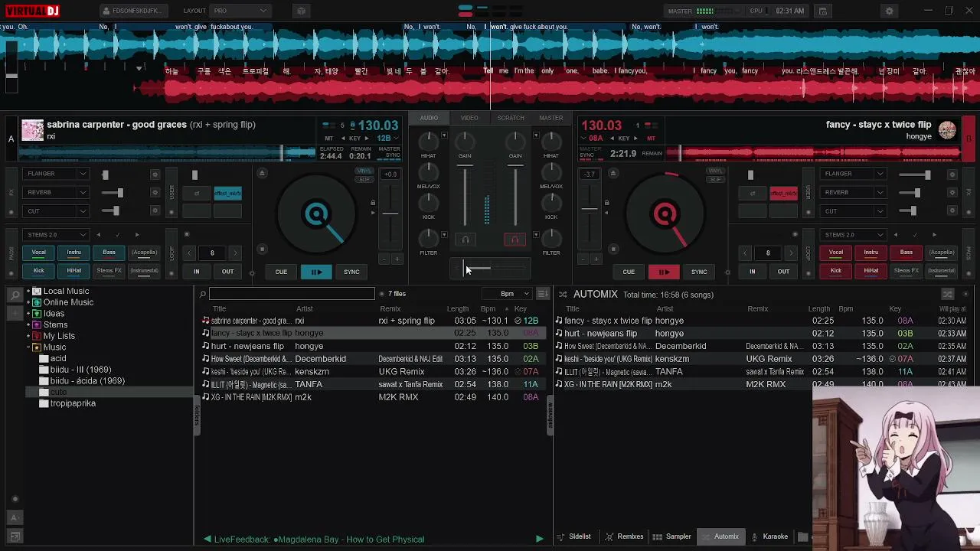Open the Sampler tab
This screenshot has width=980, height=551.
[672, 536]
